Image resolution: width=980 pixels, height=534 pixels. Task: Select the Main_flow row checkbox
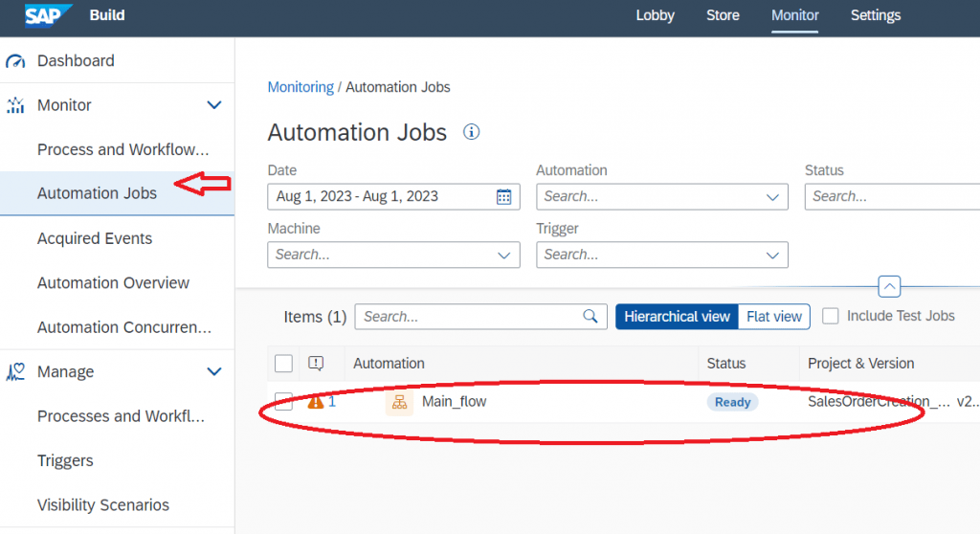(283, 402)
